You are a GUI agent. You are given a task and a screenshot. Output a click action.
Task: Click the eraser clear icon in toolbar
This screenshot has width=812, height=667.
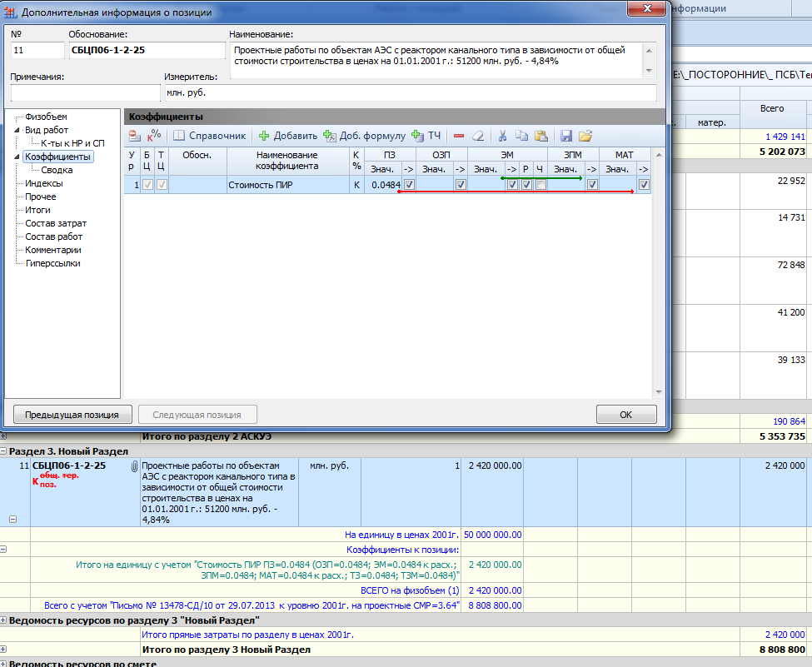[x=477, y=136]
